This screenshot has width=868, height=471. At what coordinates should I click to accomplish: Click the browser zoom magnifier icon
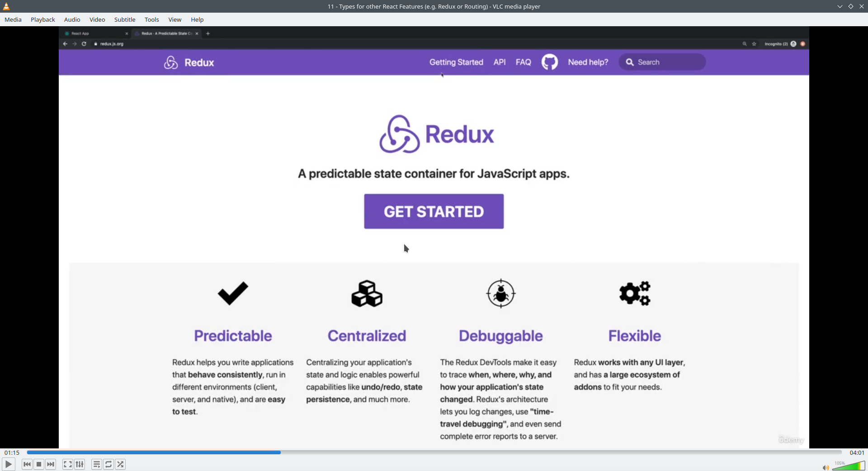745,44
